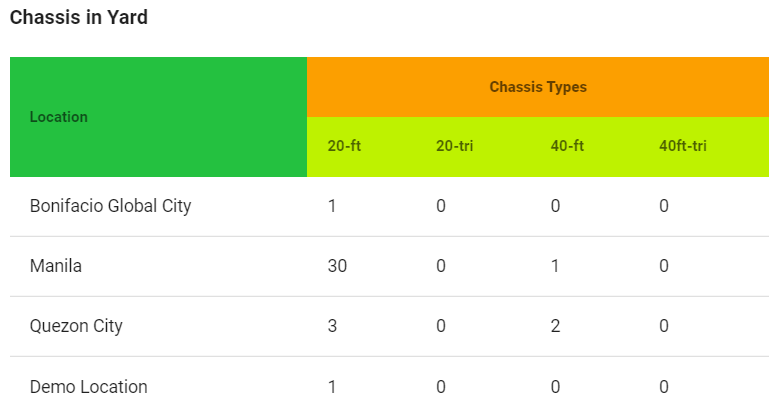The image size is (775, 413).
Task: Click the Chassis Types header
Action: 538,87
